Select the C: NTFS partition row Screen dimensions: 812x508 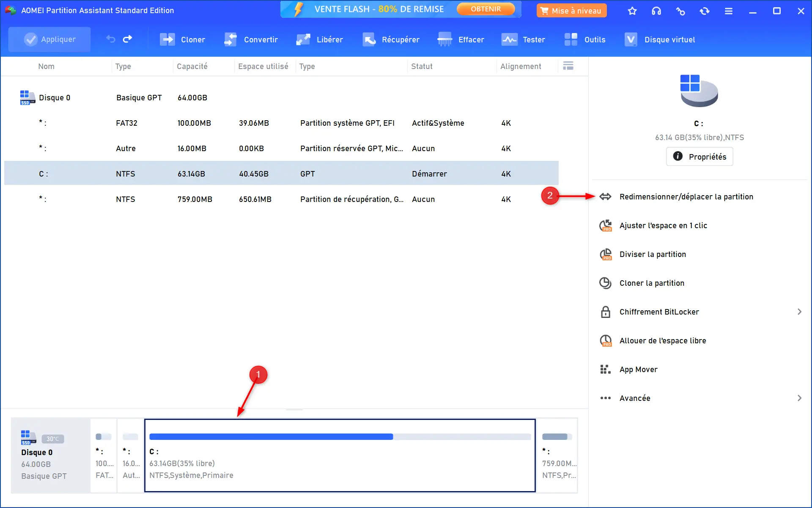coord(281,173)
